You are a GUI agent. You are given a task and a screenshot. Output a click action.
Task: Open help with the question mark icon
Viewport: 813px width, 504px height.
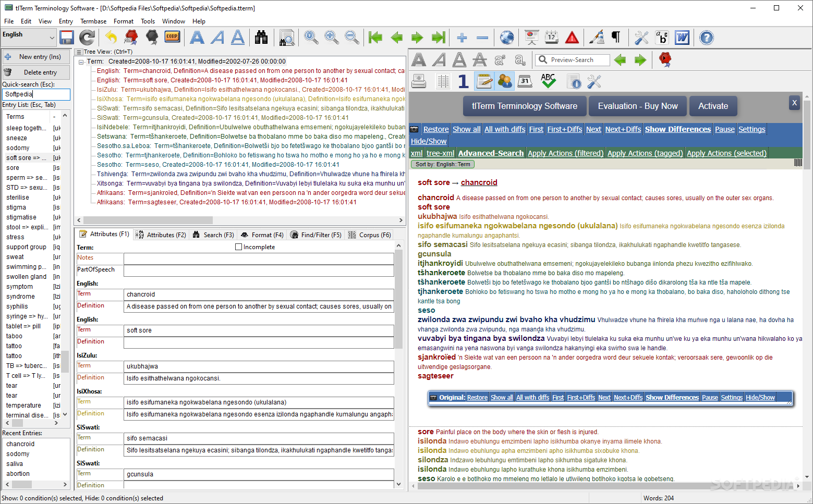click(x=707, y=38)
